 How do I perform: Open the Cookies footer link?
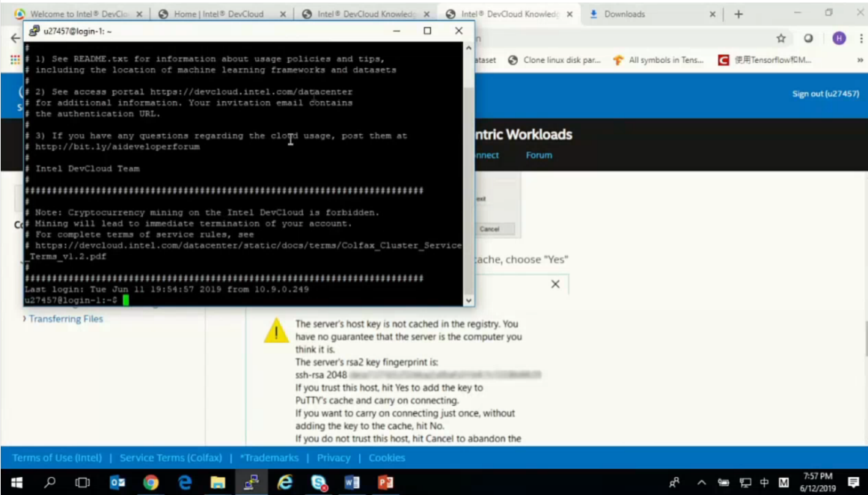click(387, 458)
